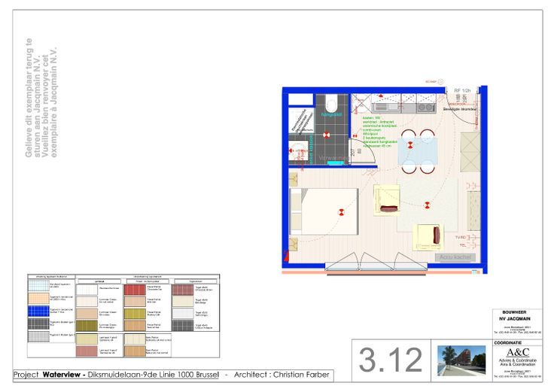554x392 pixels.
Task: Pick the red parquet swatch in legend
Action: pos(134,289)
